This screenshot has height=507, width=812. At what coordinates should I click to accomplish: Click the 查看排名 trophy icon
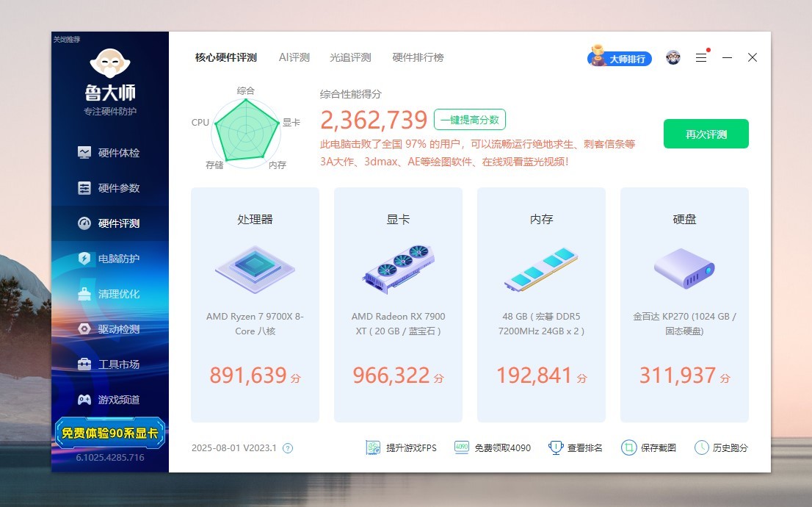(x=556, y=447)
